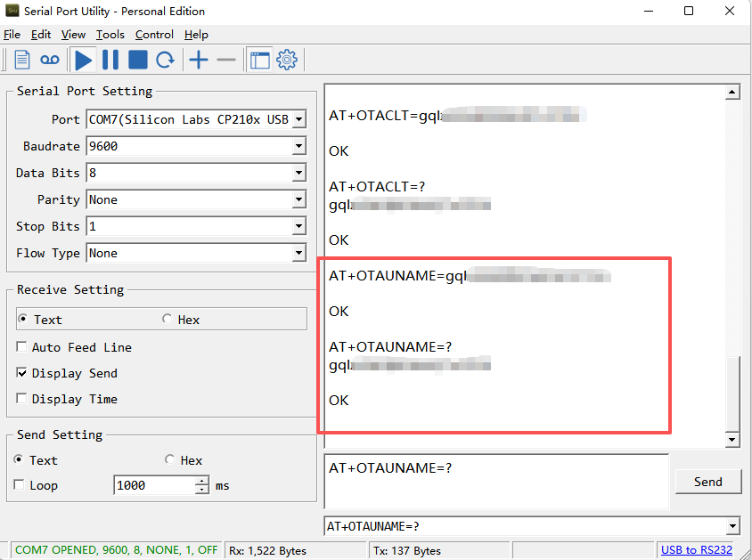The height and width of the screenshot is (560, 752).
Task: Click the Flow Type None value
Action: pos(103,254)
